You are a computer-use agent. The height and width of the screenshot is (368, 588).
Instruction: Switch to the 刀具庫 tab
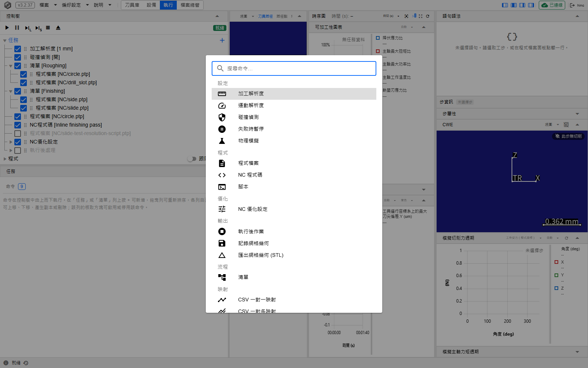click(132, 5)
